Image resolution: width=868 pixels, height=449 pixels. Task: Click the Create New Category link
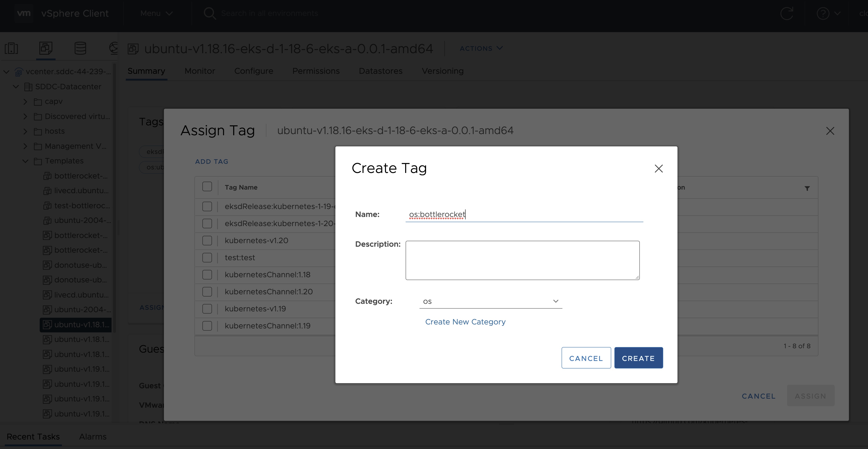465,322
